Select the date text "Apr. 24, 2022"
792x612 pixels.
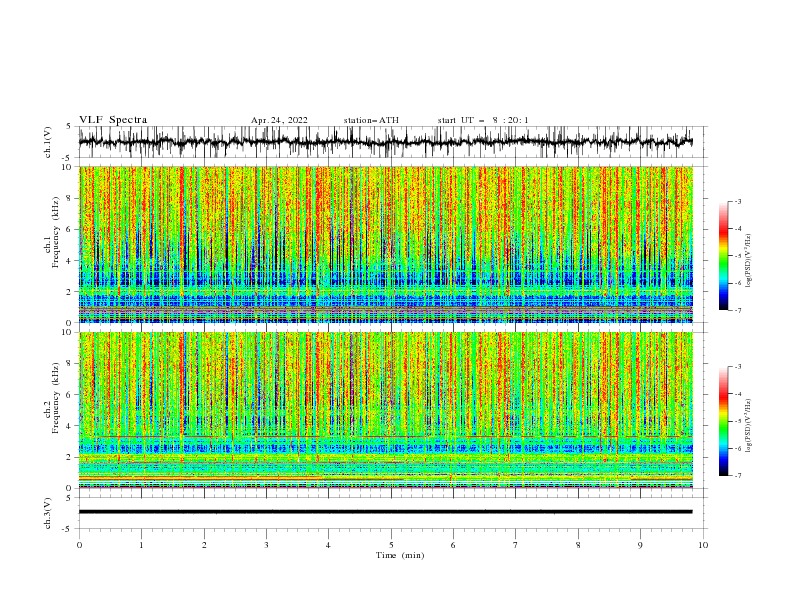click(x=279, y=120)
